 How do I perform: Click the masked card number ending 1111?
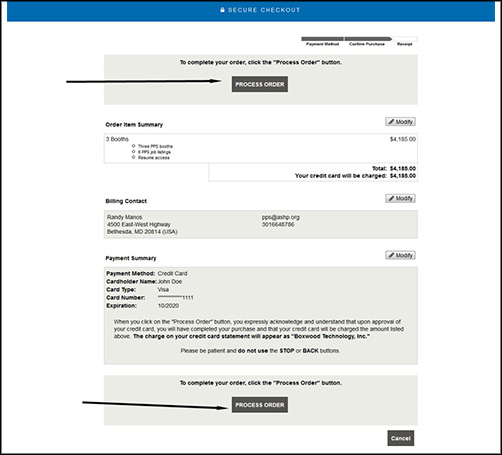[175, 297]
